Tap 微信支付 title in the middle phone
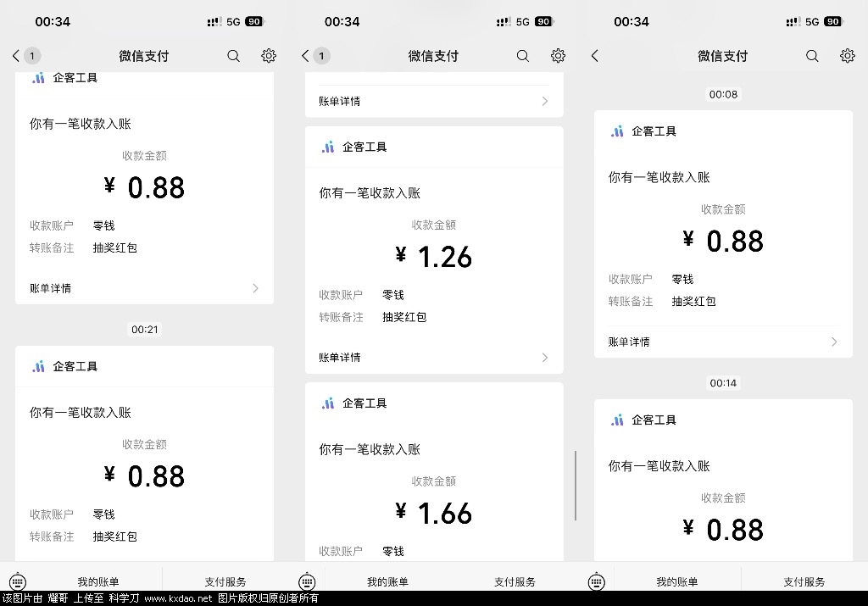The height and width of the screenshot is (606, 868). pyautogui.click(x=433, y=56)
